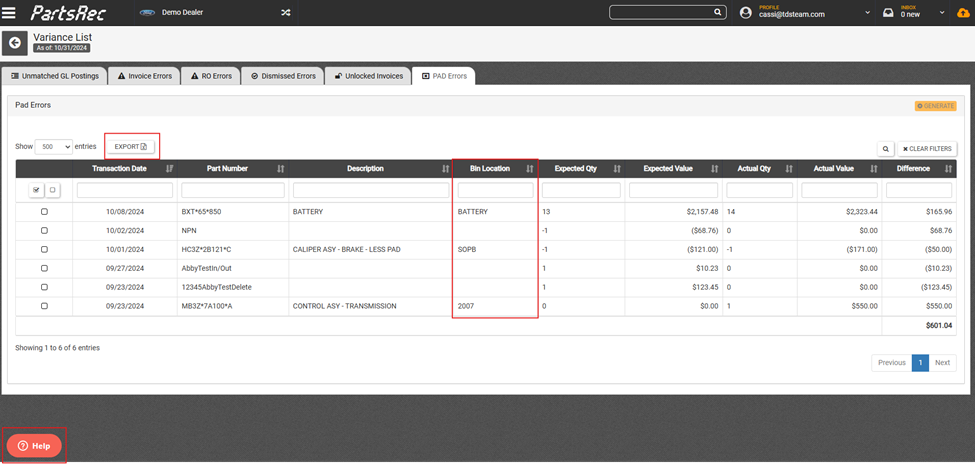Click the PartsRec logo
This screenshot has width=975, height=464.
pos(68,12)
